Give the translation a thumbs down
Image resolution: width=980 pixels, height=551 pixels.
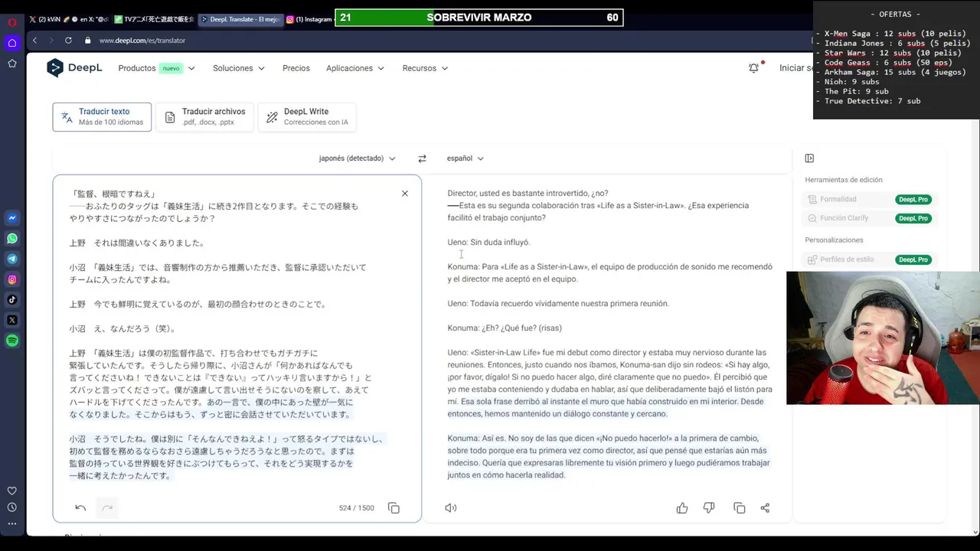click(x=709, y=508)
